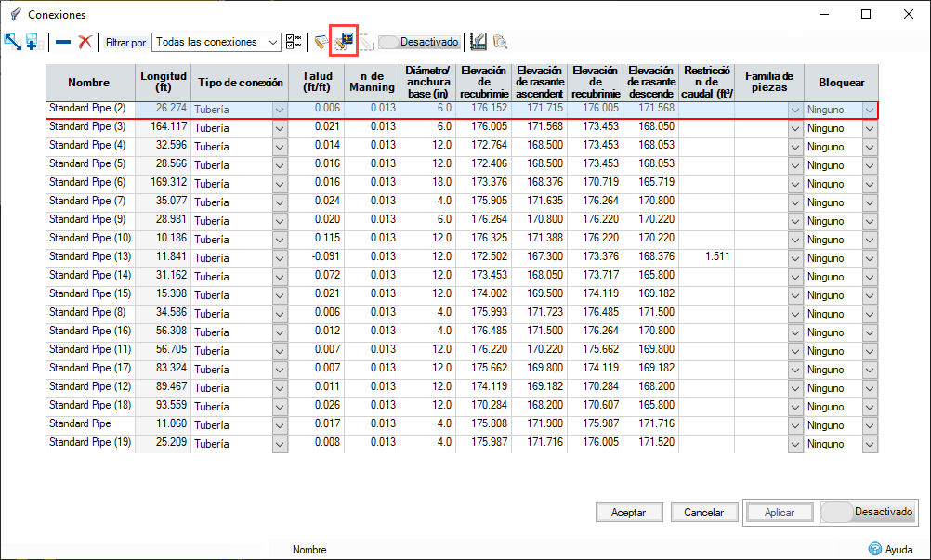Screen dimensions: 931x560
Task: Click the add multiple connections plus icon
Action: (x=33, y=42)
